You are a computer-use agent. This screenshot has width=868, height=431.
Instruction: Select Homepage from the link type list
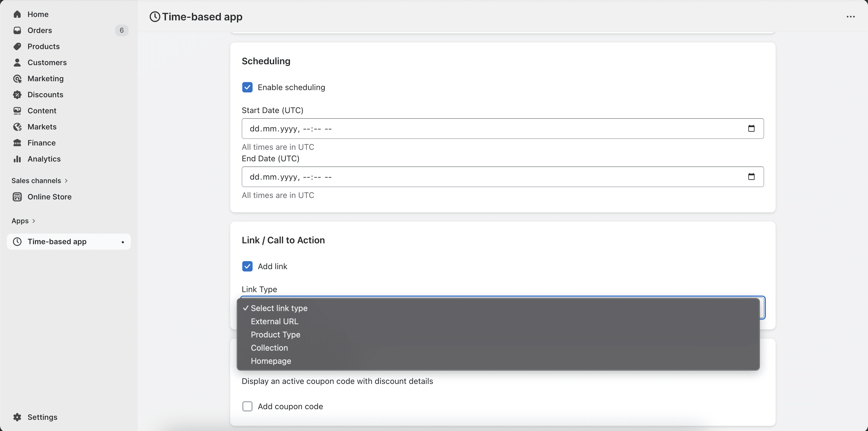click(271, 361)
